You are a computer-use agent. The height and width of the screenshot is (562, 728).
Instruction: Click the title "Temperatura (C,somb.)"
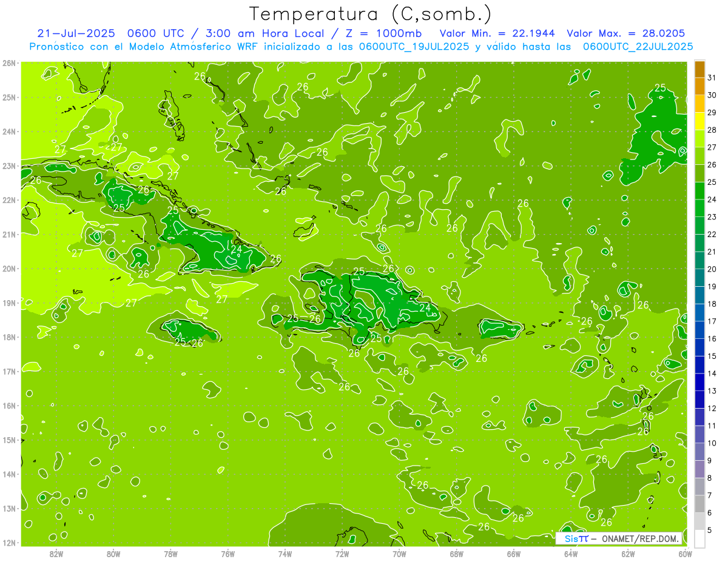[371, 14]
